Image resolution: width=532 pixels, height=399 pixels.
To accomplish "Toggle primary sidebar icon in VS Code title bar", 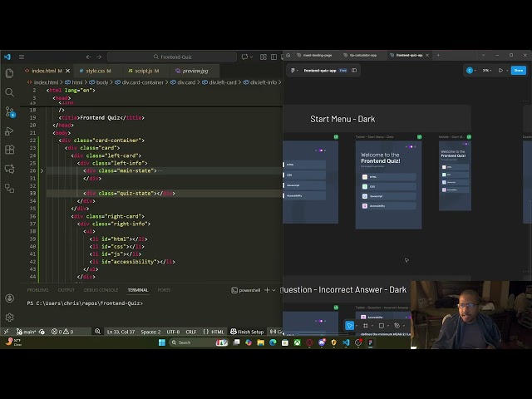I will coord(273,57).
